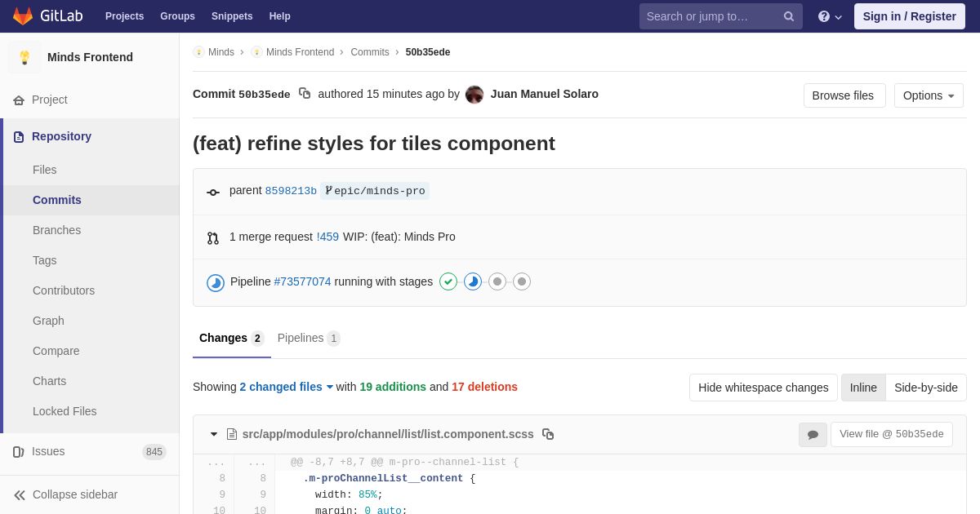Go to Commits in the sidebar
This screenshot has width=980, height=514.
click(x=57, y=200)
